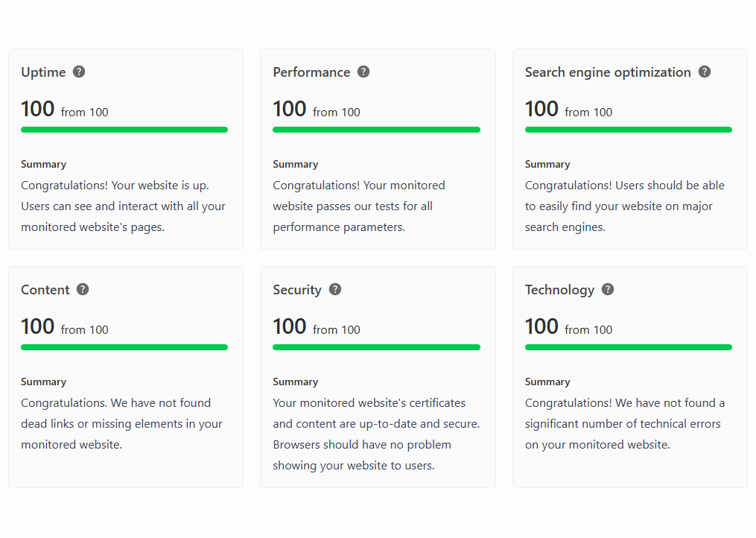Click the Security green progress bar

376,347
